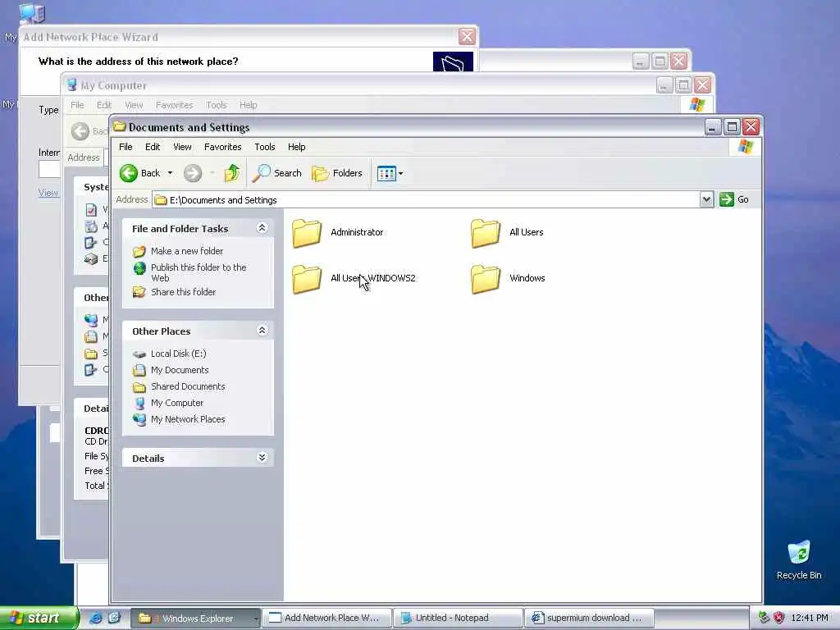
Task: Switch to supermium download taskbar button
Action: point(589,619)
